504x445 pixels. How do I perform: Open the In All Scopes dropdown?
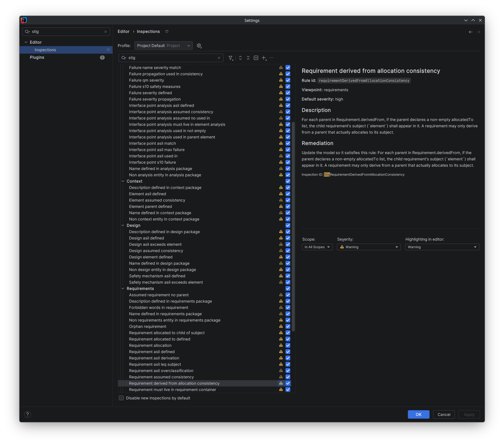(317, 247)
